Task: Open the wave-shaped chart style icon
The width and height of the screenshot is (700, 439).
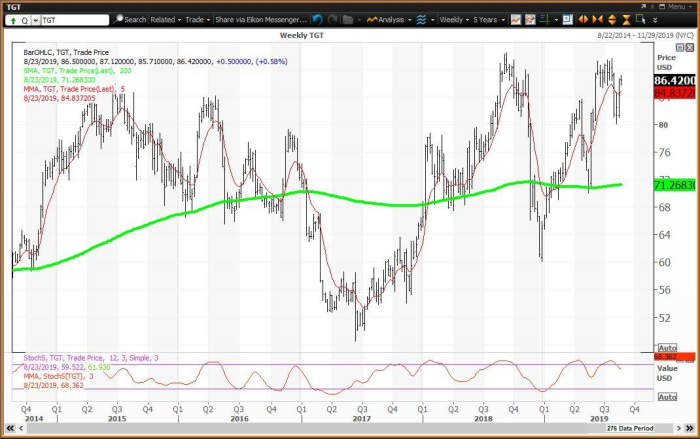Action: (419, 19)
